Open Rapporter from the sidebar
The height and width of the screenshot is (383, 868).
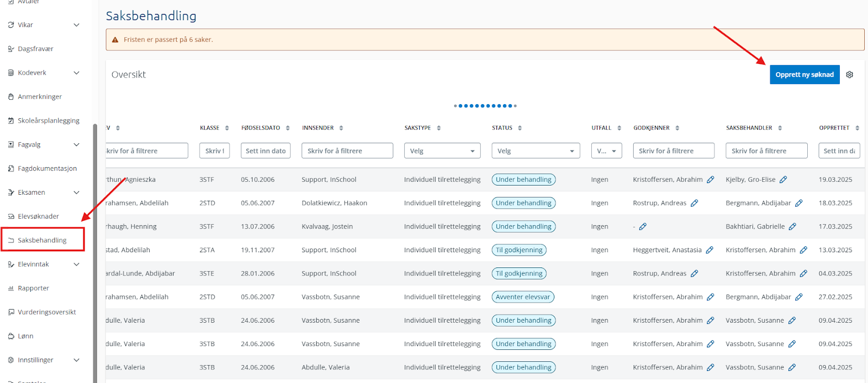pyautogui.click(x=33, y=288)
